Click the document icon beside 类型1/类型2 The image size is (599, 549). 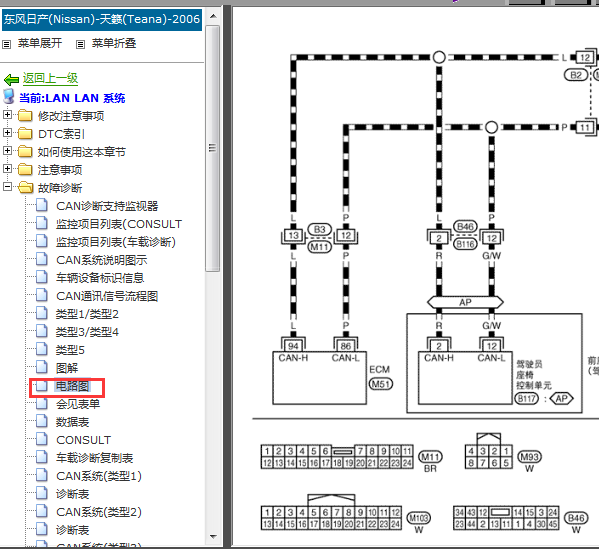click(x=42, y=313)
